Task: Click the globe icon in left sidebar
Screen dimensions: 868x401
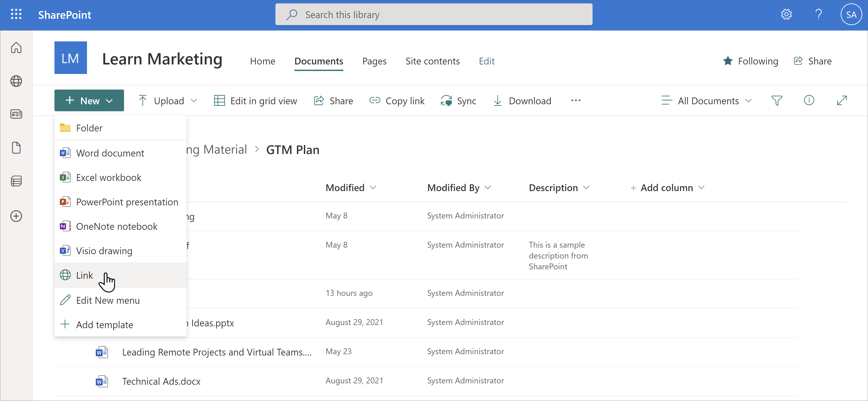Action: (16, 81)
